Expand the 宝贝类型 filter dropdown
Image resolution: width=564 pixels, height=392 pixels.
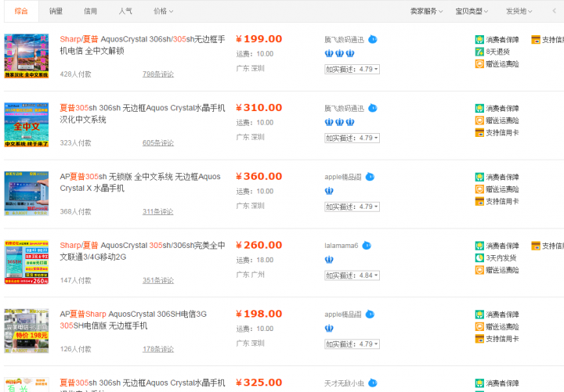tap(472, 11)
